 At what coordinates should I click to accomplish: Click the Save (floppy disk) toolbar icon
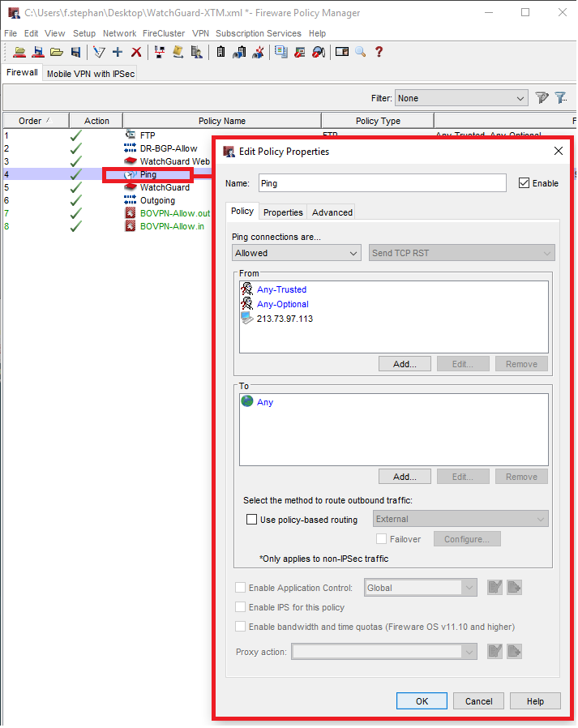(x=75, y=52)
